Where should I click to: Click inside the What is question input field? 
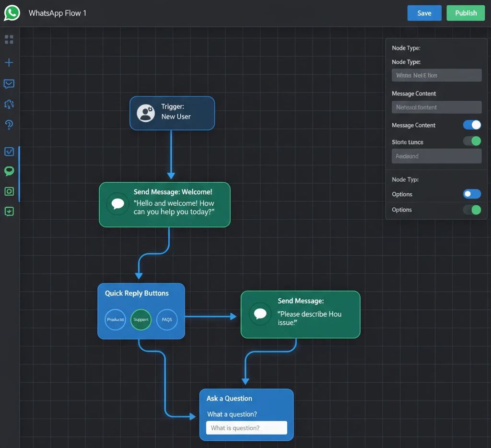point(246,427)
